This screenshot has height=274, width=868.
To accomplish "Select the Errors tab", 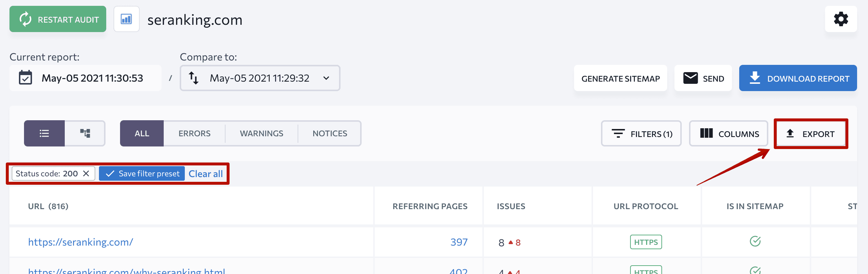I will coord(194,133).
